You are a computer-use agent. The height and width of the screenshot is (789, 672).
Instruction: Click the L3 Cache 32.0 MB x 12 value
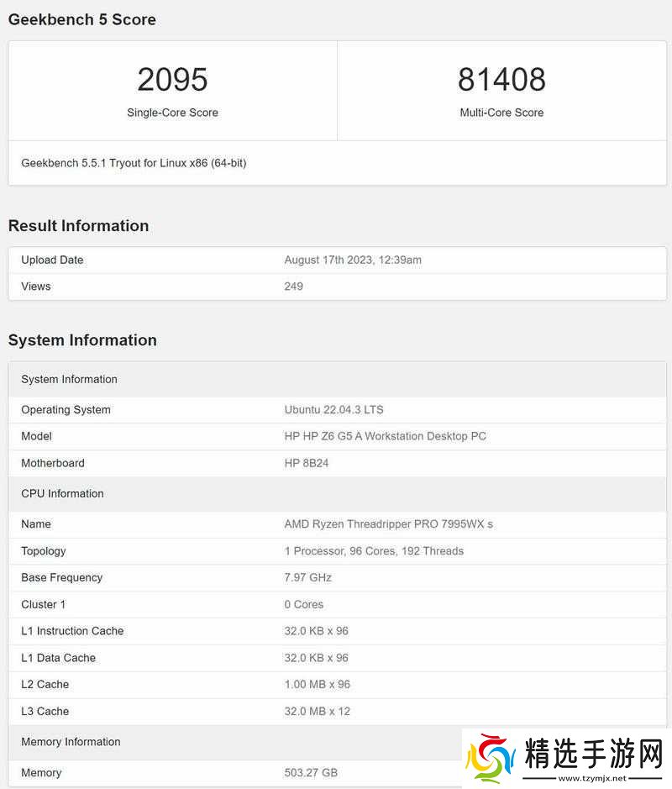(x=318, y=712)
